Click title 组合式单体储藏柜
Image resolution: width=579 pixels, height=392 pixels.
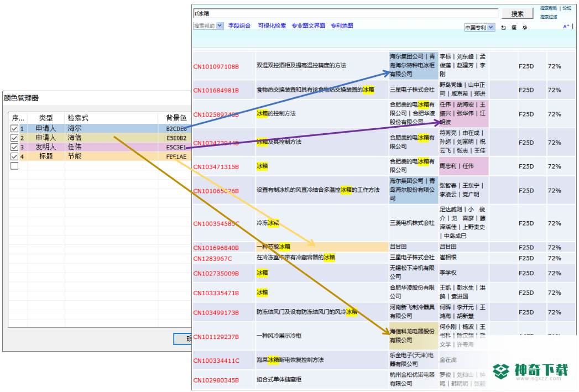(x=279, y=379)
